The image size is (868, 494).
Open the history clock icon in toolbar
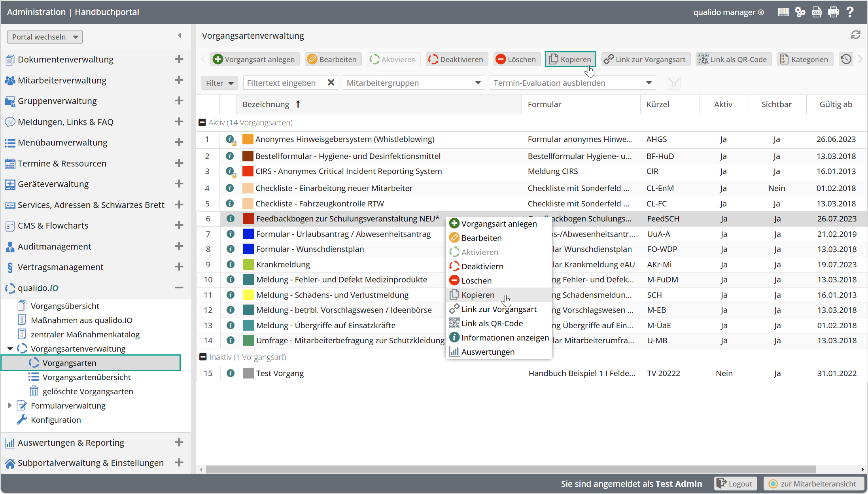pyautogui.click(x=846, y=59)
